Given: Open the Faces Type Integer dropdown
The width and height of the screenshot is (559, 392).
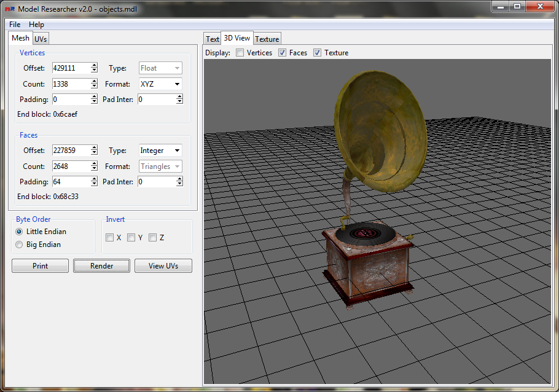Looking at the screenshot, I should [160, 151].
